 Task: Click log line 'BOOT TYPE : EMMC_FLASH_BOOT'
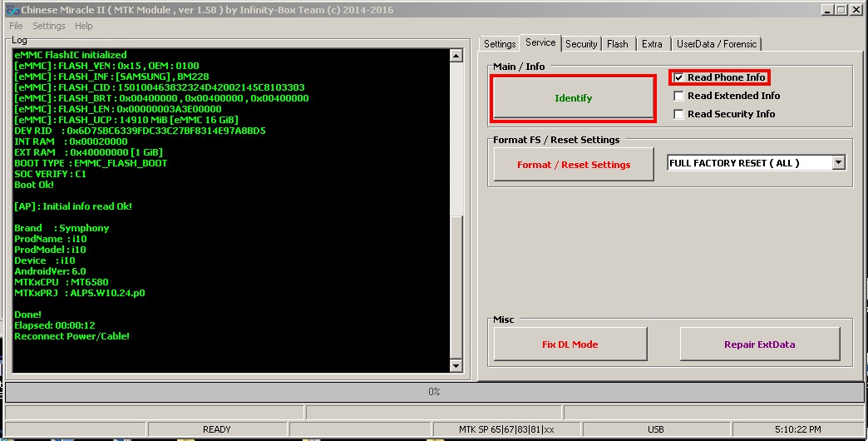(x=91, y=163)
